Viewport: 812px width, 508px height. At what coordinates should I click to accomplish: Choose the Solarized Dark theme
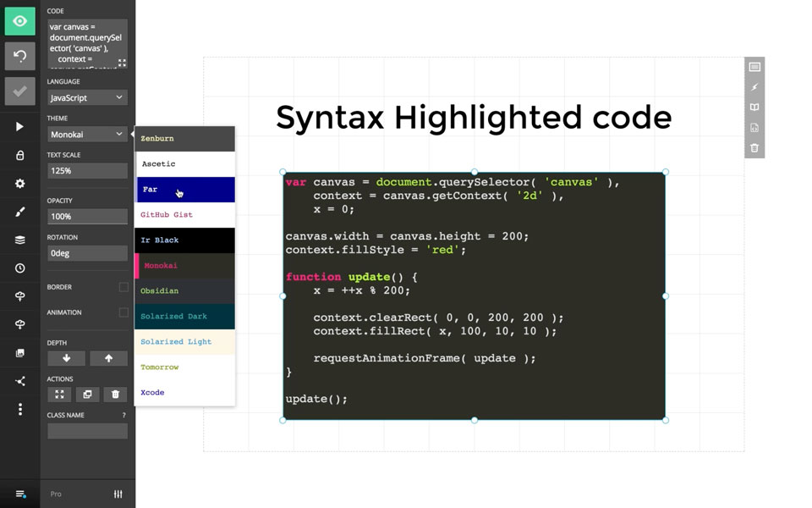pos(184,317)
